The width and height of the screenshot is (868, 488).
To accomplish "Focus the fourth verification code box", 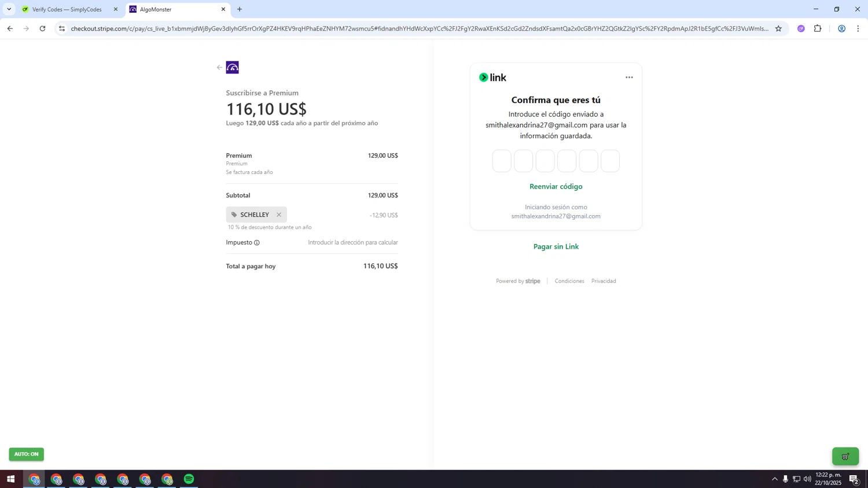I will click(x=567, y=161).
